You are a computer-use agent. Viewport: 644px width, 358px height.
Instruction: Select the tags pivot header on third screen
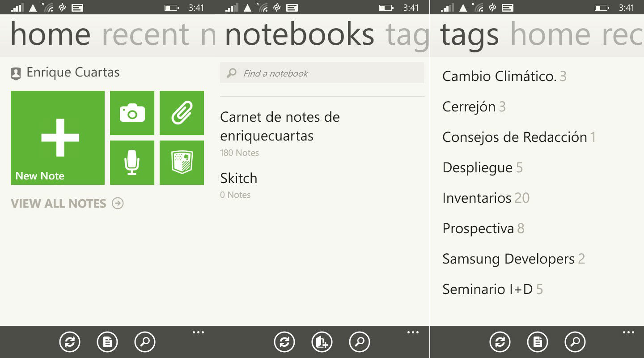(x=470, y=36)
